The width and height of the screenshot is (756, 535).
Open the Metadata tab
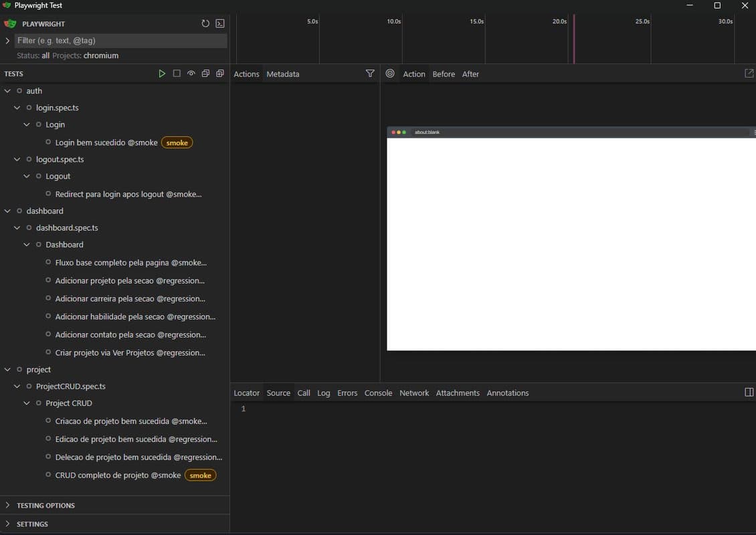click(x=282, y=74)
